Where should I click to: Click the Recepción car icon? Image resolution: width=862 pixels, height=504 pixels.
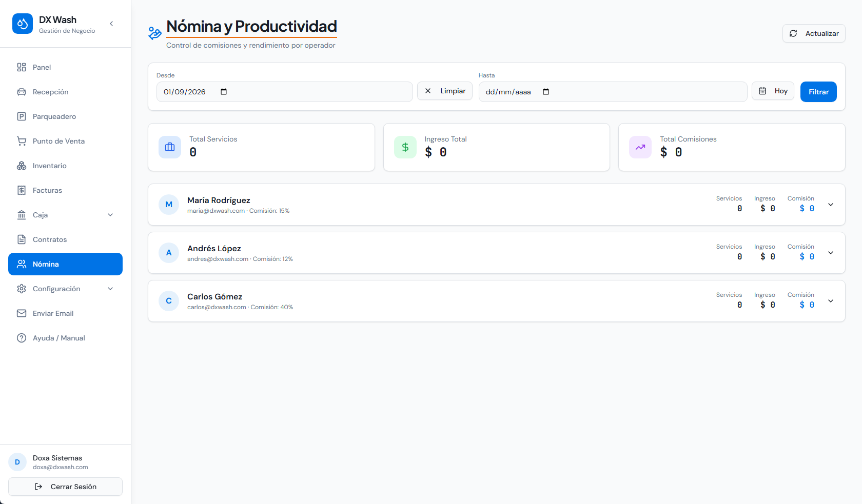[22, 92]
